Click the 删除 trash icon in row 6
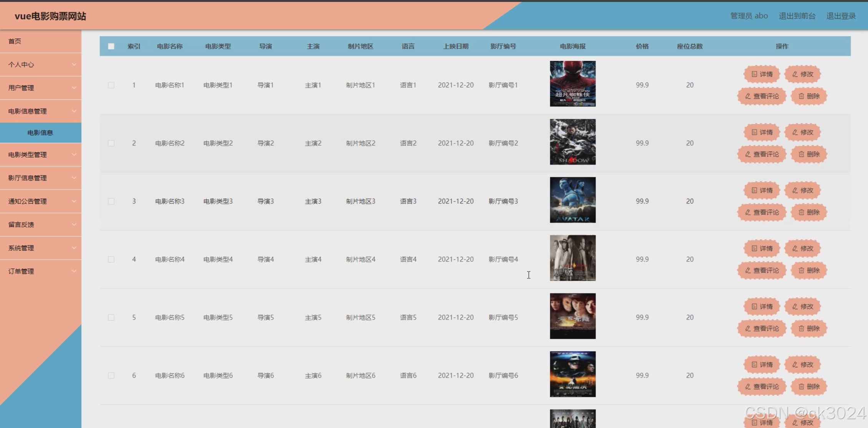Screen dimensions: 868x428 [801, 386]
